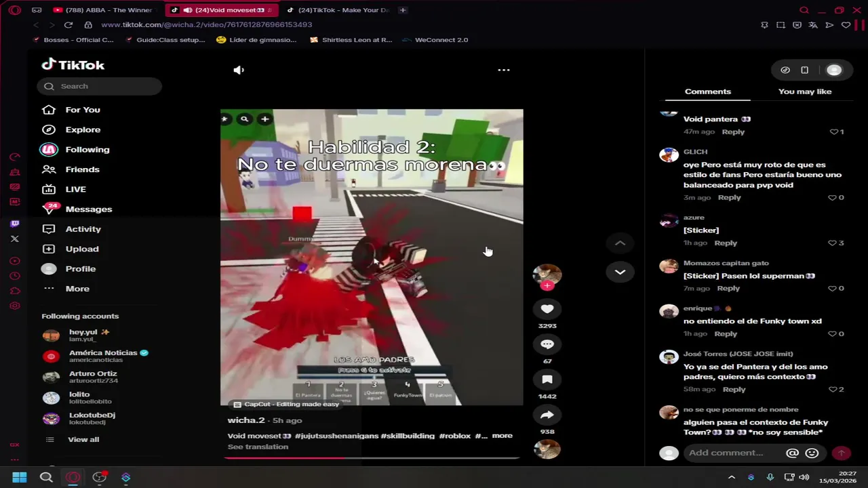Open profile avatar in top pill
Screen dimensions: 868x488
(x=834, y=70)
